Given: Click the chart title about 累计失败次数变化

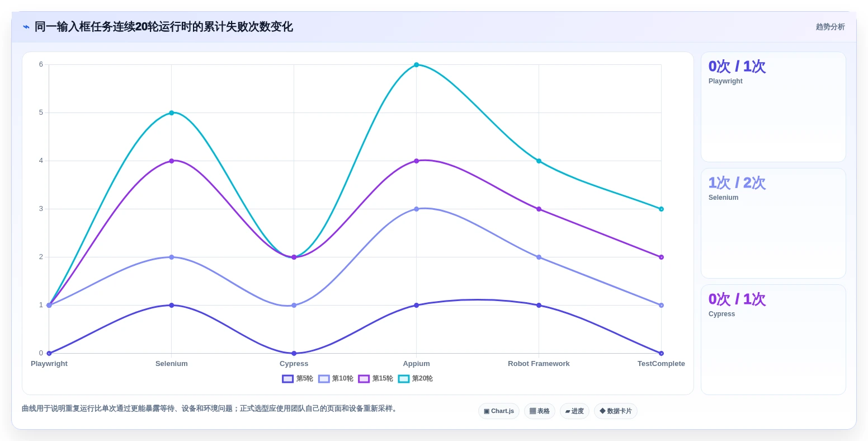Looking at the screenshot, I should [163, 27].
